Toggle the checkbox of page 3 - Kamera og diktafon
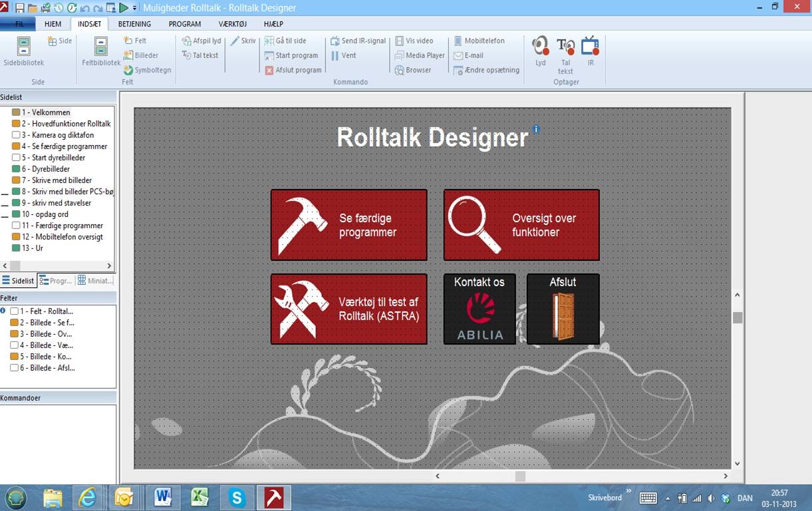This screenshot has width=812, height=511. point(16,135)
